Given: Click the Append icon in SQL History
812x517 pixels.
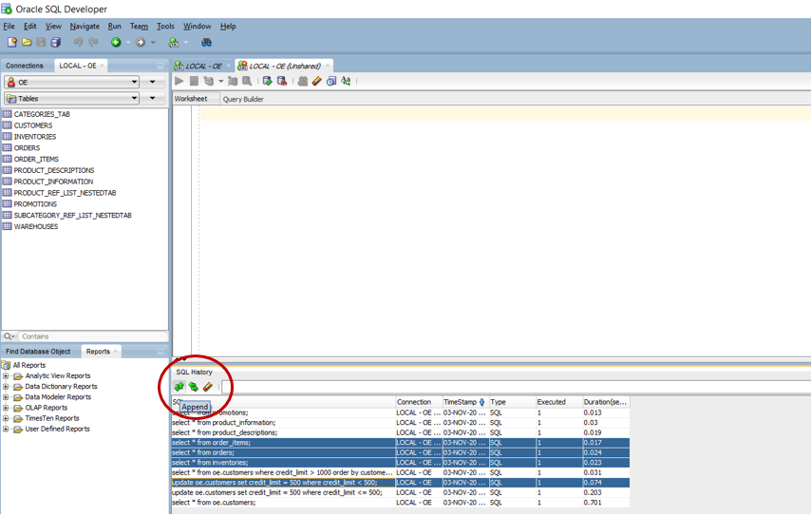Looking at the screenshot, I should 179,387.
